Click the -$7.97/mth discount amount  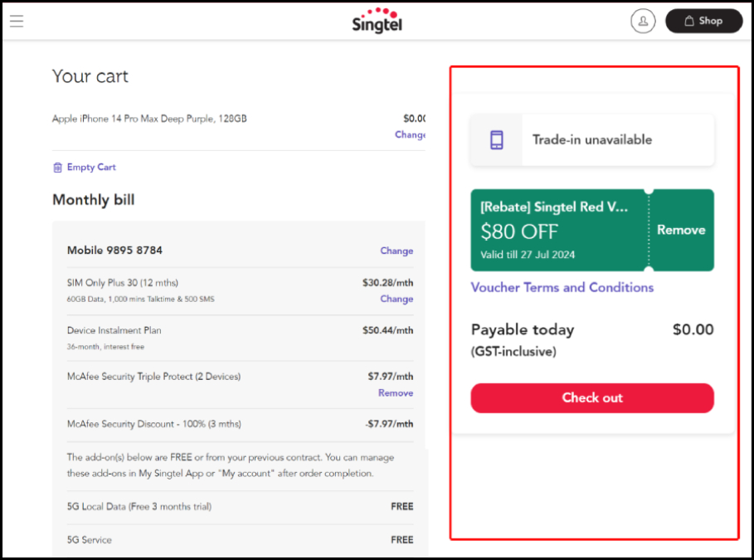pos(389,424)
